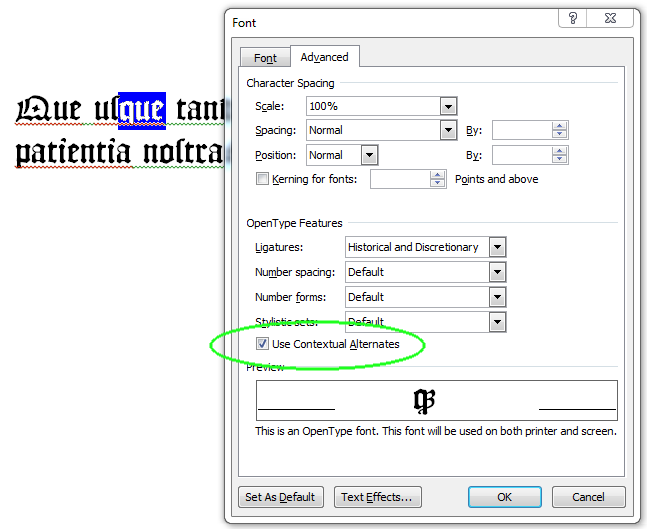Uncheck Use Contextual Alternates
The image size is (647, 529).
point(262,344)
